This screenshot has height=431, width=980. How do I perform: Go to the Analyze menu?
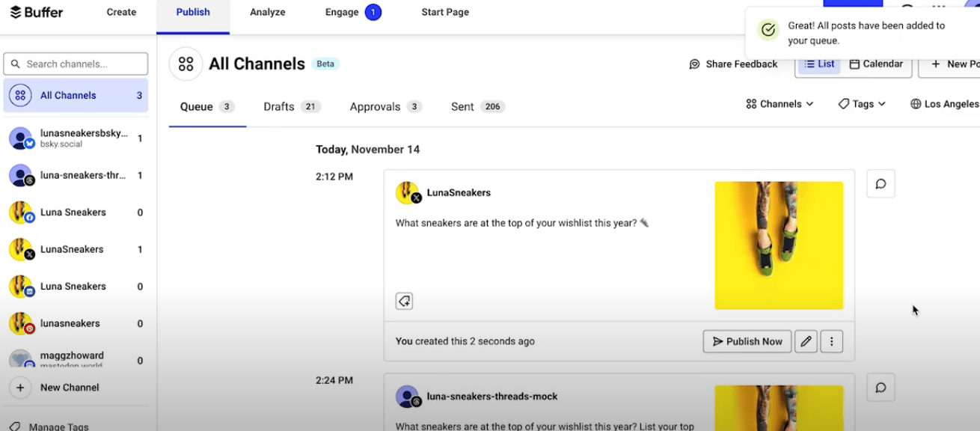coord(267,12)
